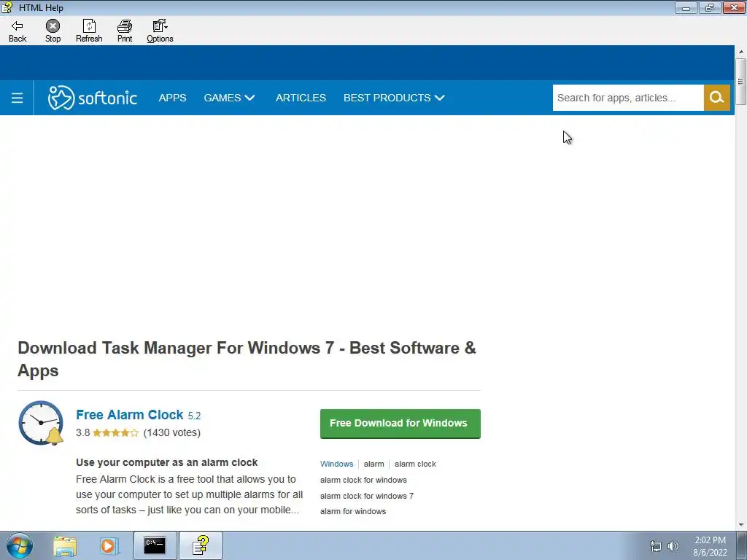Image resolution: width=747 pixels, height=560 pixels.
Task: Follow the 'alarm' tag link
Action: 374,464
